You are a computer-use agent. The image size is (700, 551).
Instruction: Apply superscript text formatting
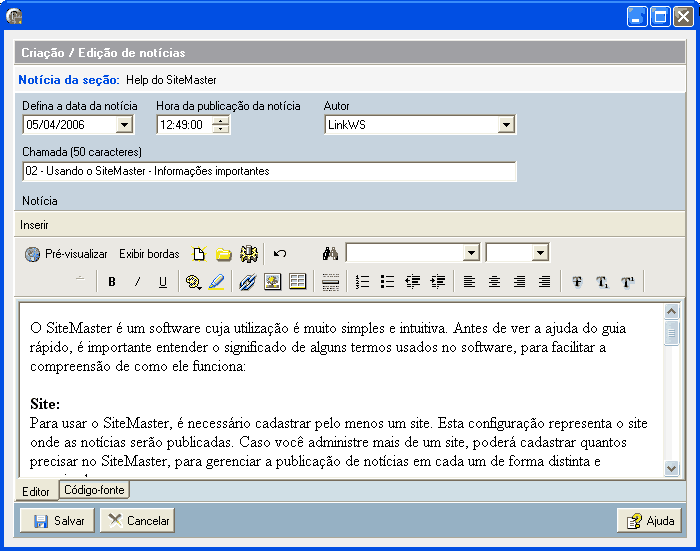(627, 282)
